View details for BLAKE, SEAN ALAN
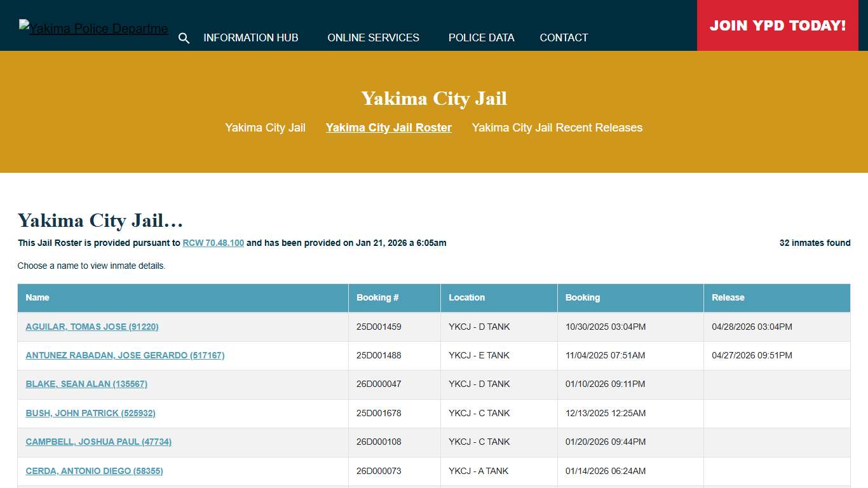 86,384
